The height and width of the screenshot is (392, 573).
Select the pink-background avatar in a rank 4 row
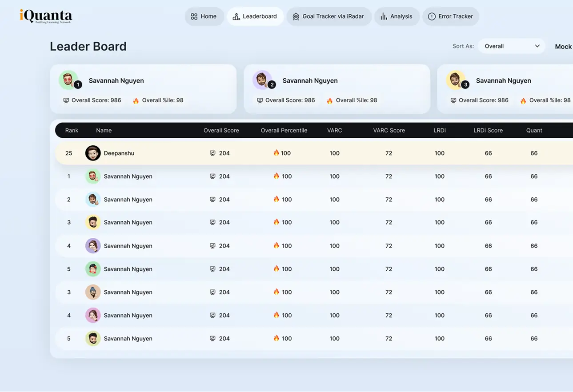coord(93,315)
